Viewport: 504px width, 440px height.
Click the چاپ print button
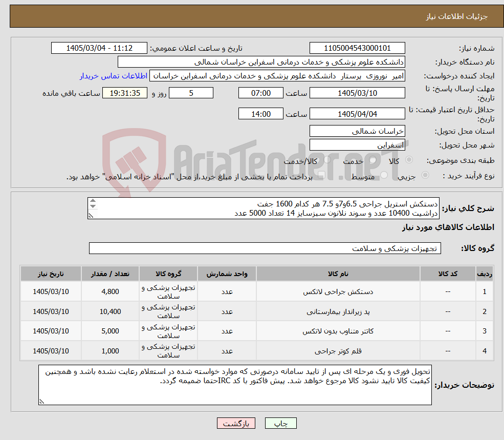point(280,423)
